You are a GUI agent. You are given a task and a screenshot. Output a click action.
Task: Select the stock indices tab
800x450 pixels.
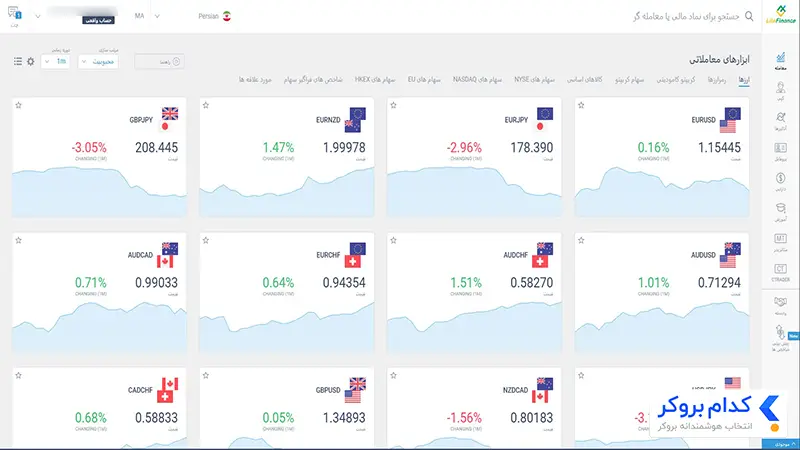click(313, 80)
